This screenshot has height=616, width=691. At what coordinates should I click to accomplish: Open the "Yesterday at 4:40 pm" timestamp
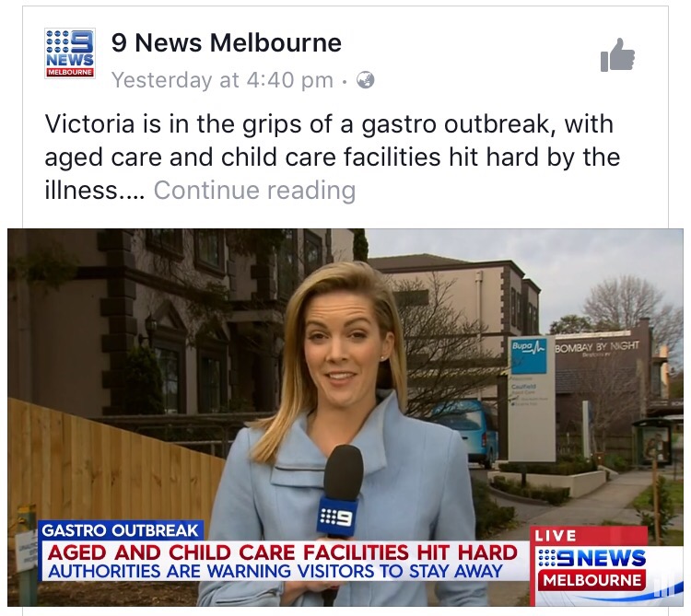click(x=222, y=80)
